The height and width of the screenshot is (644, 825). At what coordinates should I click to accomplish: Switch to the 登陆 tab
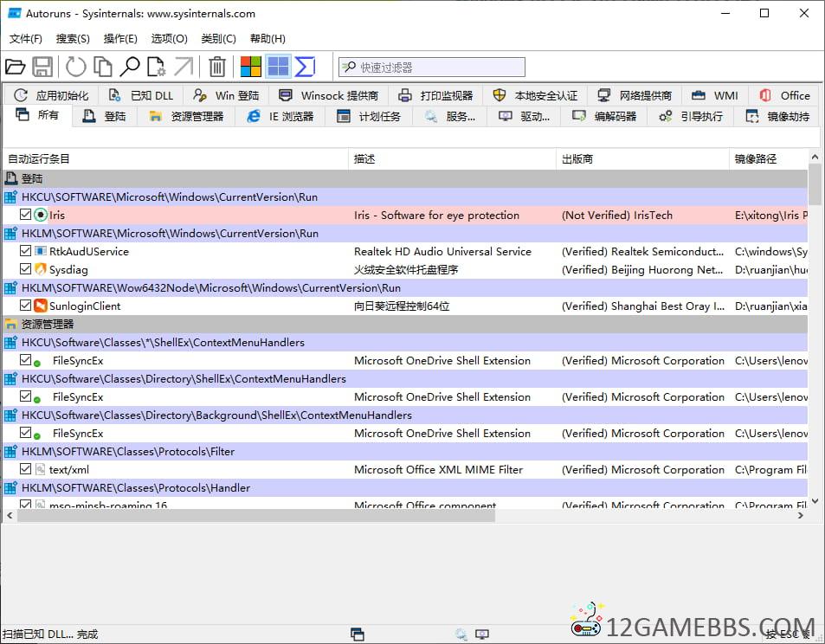pos(105,116)
